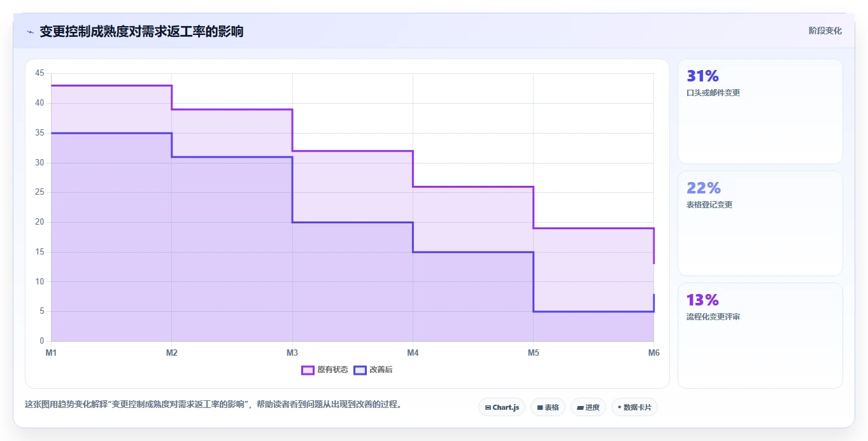The width and height of the screenshot is (868, 441).
Task: Click the M1 axis label
Action: point(51,353)
